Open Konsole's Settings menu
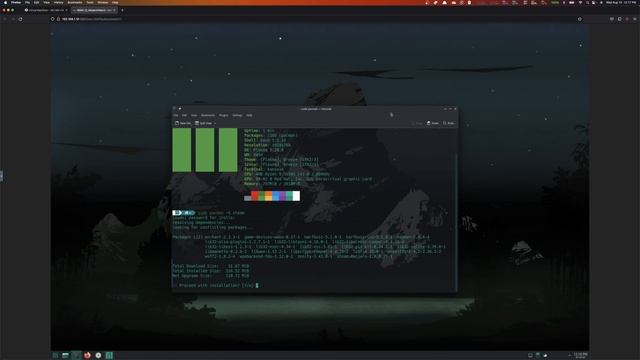The height and width of the screenshot is (360, 640). tap(237, 116)
